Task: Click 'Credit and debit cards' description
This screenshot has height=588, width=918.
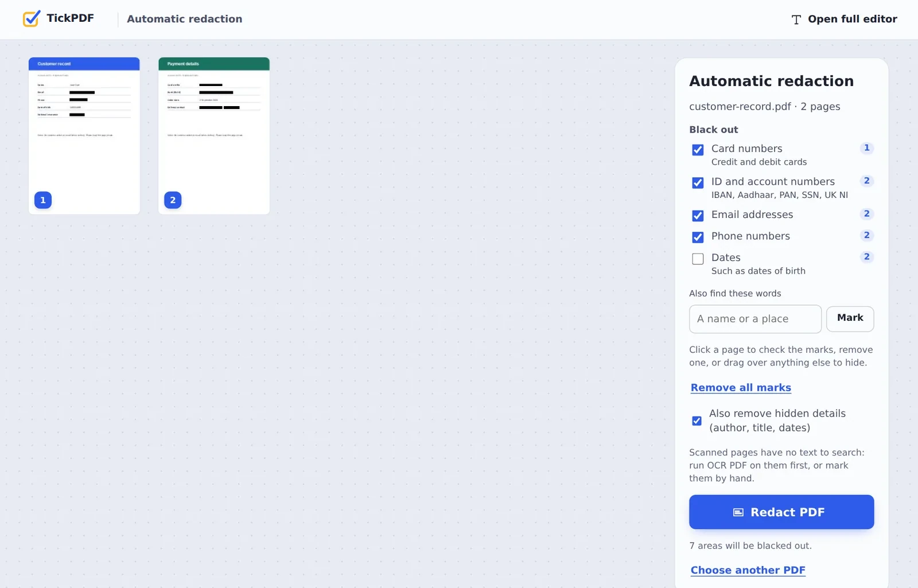Action: 758,162
